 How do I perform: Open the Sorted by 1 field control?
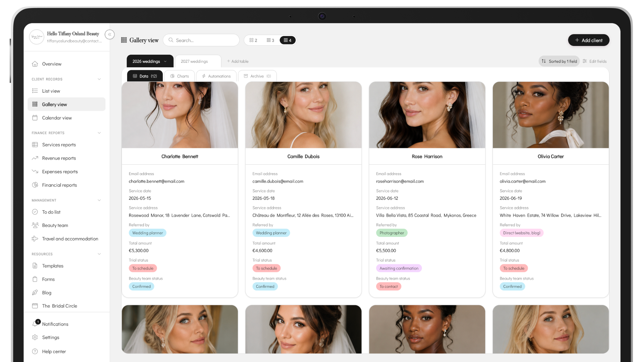(559, 61)
